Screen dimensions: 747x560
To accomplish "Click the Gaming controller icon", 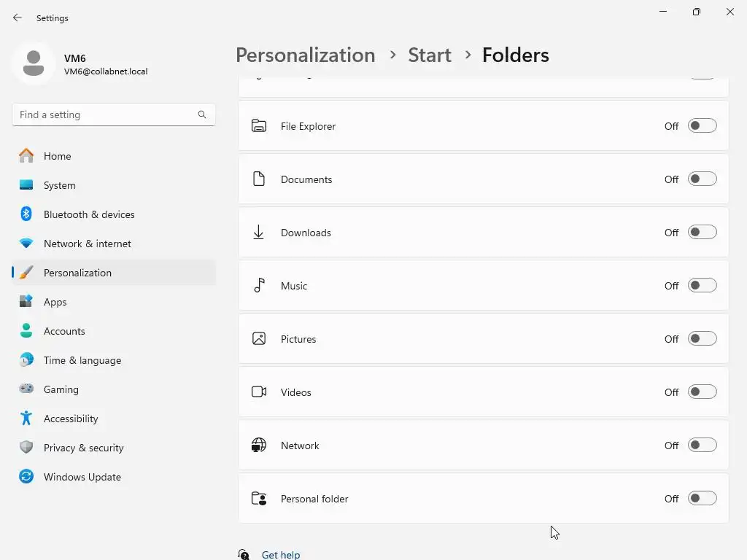I will tap(26, 389).
